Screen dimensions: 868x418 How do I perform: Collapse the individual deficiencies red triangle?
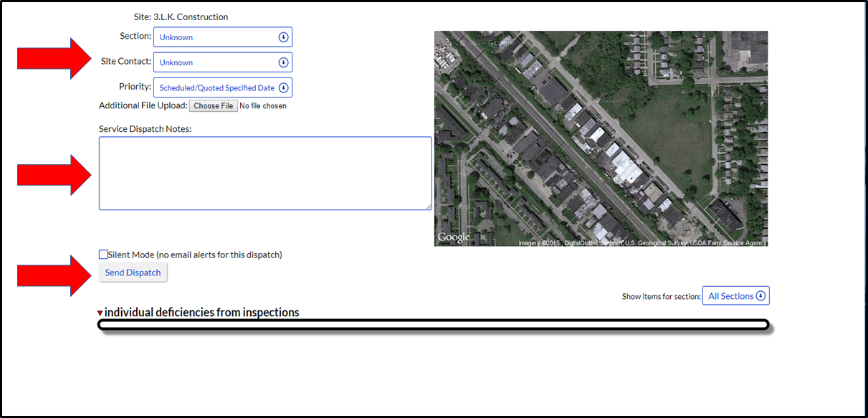(x=100, y=313)
